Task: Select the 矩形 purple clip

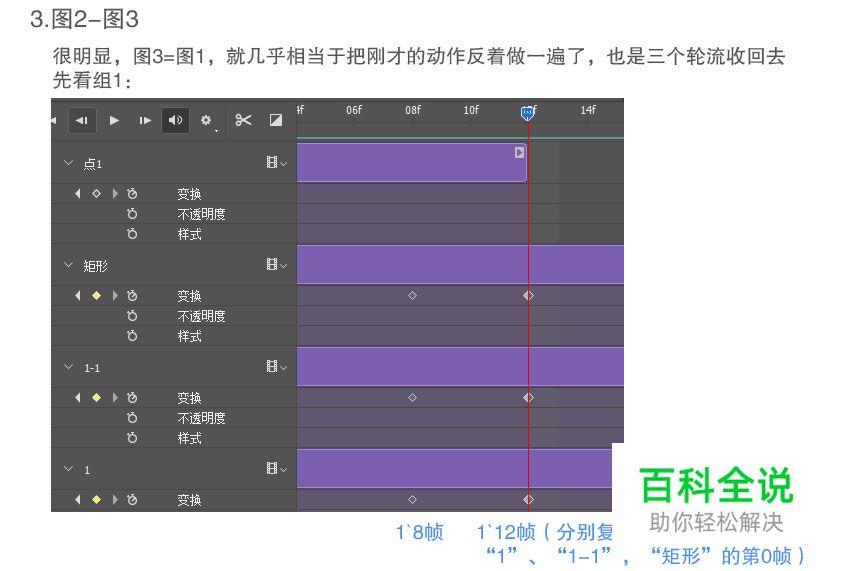Action: 460,265
